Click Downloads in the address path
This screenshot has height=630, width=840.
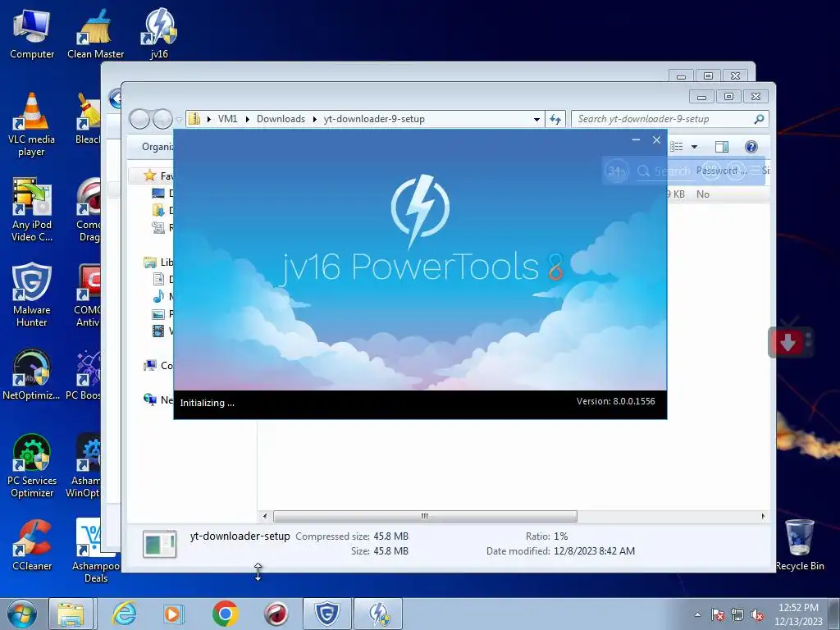pos(281,119)
